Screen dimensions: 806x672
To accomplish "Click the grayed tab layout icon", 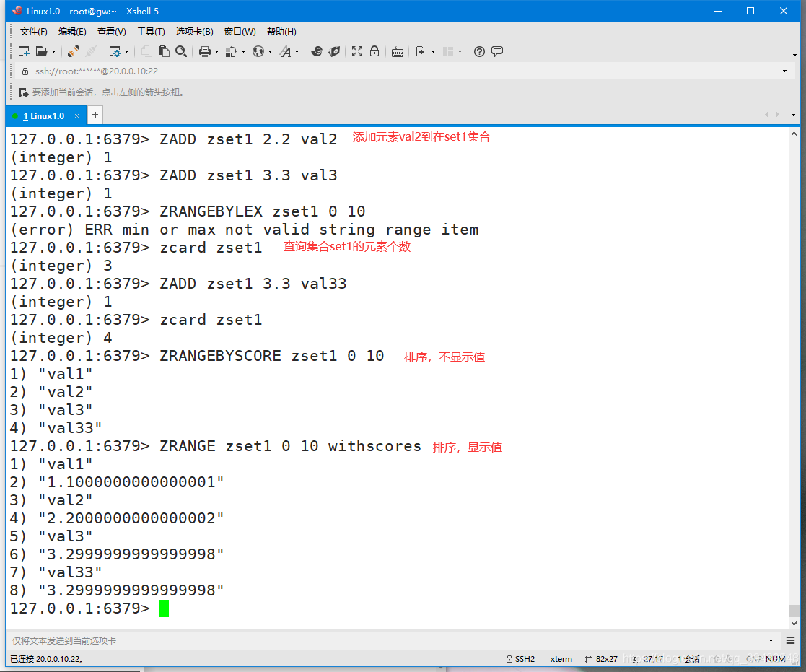I will pyautogui.click(x=448, y=51).
